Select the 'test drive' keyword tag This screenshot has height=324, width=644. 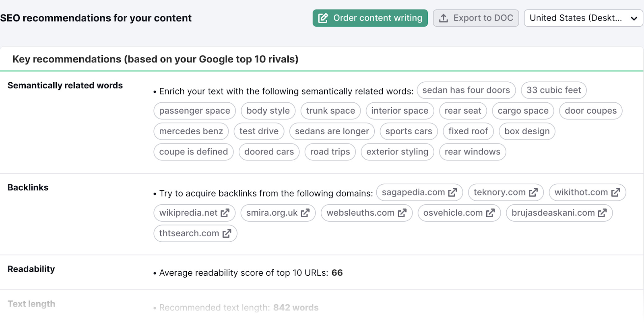click(259, 131)
